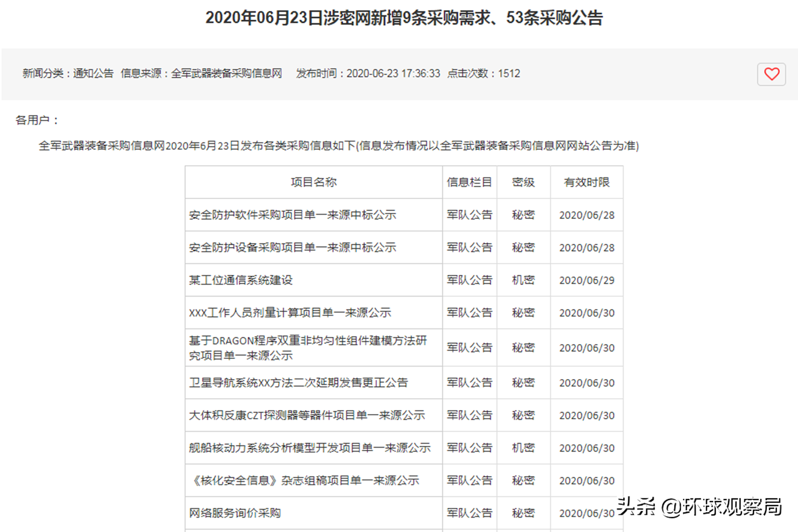Click date 2020/06/30 in DRAGON程序 row
Screen dimensions: 798x532
pyautogui.click(x=587, y=348)
